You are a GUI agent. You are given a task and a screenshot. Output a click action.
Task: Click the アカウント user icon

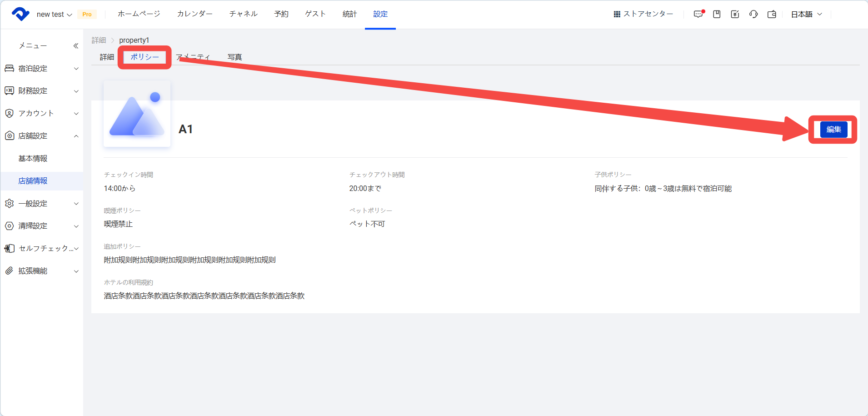[9, 113]
